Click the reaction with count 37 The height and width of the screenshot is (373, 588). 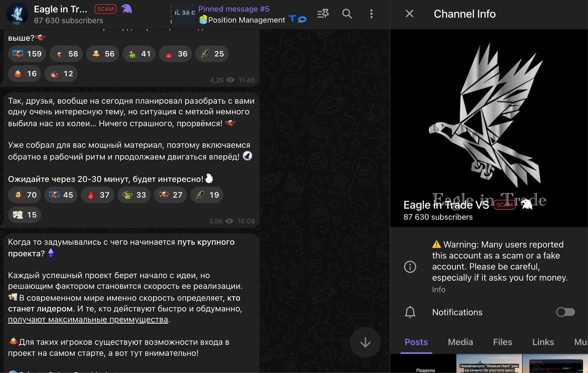97,195
